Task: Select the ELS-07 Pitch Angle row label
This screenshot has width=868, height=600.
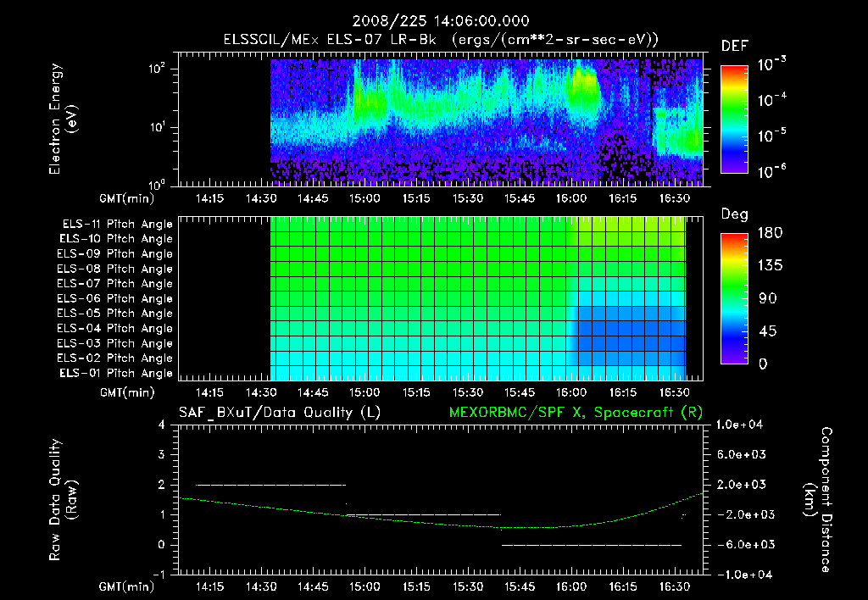Action: coord(115,283)
